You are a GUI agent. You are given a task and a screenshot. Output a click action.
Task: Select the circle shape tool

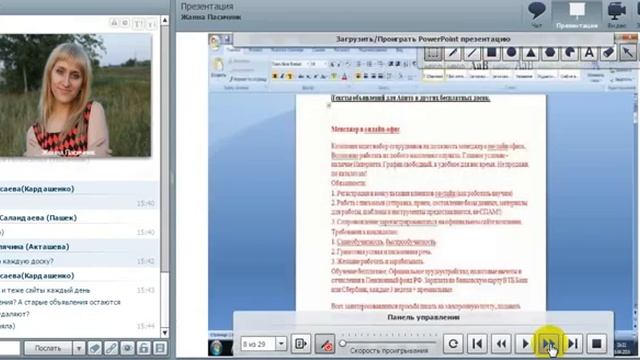[x=511, y=53]
